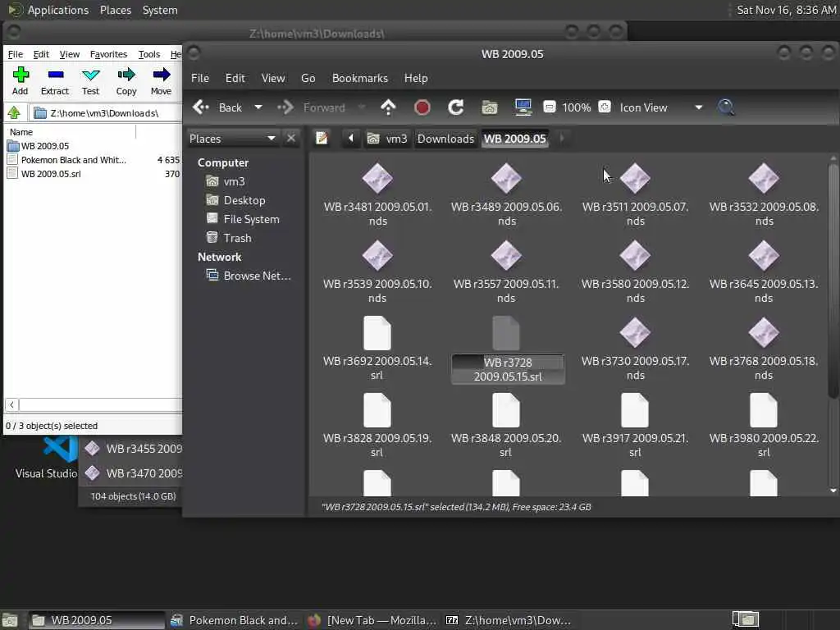The image size is (840, 630).
Task: Click the Forward navigation button
Action: pos(311,107)
